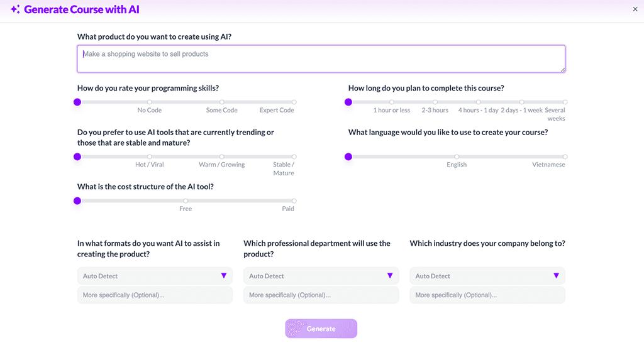
Task: Open the AI formats Auto Detect dropdown
Action: [x=155, y=276]
